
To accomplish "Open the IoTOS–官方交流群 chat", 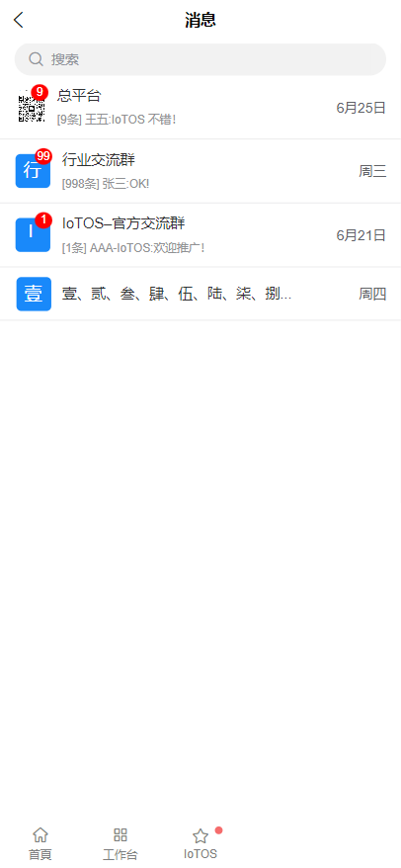I will point(200,235).
